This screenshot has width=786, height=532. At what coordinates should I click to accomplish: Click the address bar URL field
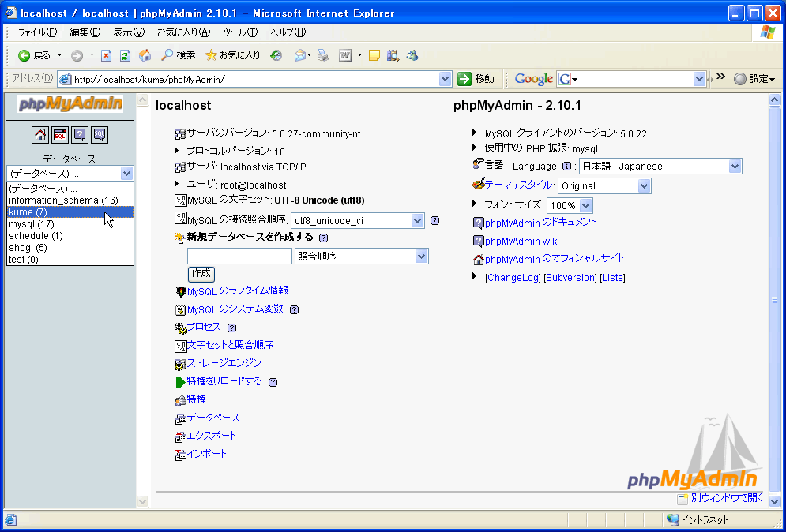tap(255, 79)
